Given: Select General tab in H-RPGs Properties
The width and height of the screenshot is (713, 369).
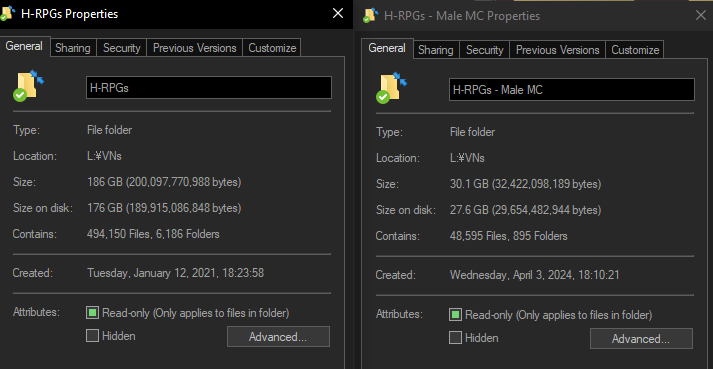Looking at the screenshot, I should pyautogui.click(x=24, y=46).
